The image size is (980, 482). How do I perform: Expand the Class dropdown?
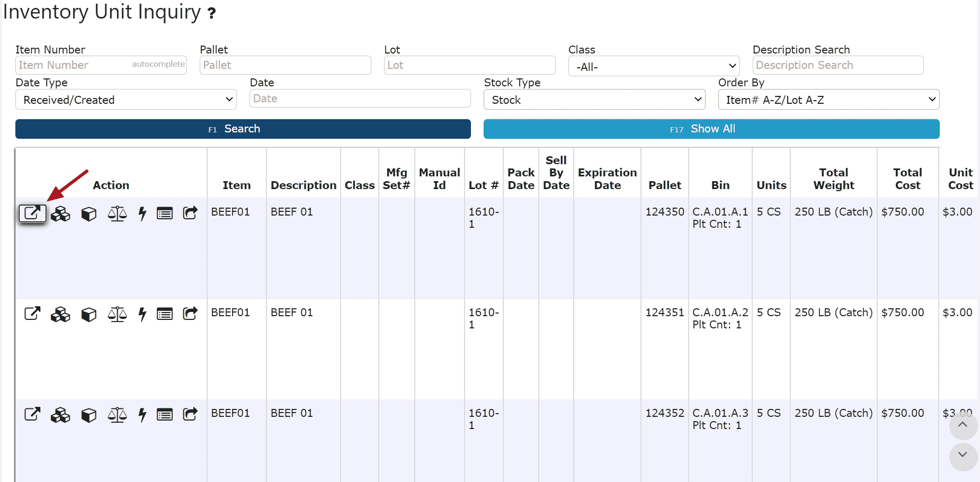(654, 67)
